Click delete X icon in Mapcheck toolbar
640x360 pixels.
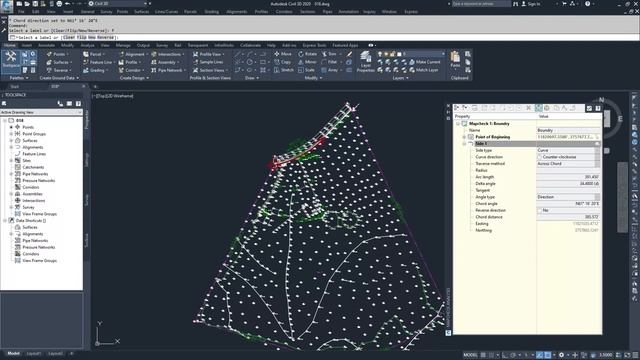tap(529, 108)
